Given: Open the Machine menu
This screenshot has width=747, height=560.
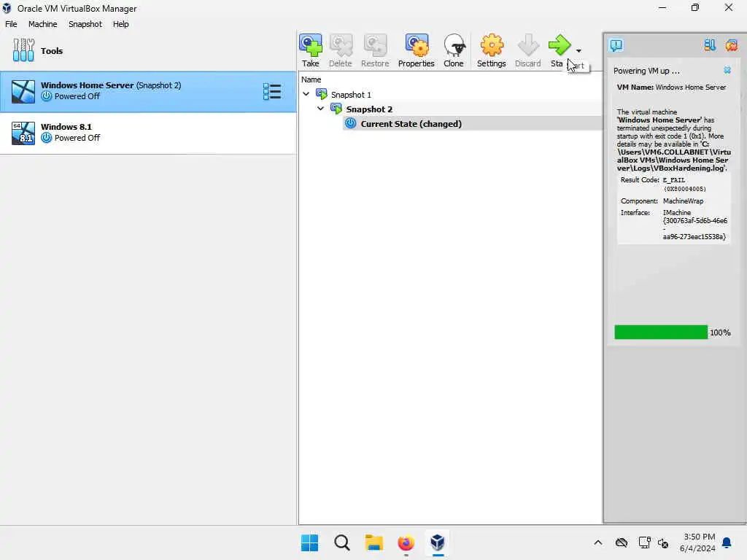Looking at the screenshot, I should click(43, 24).
